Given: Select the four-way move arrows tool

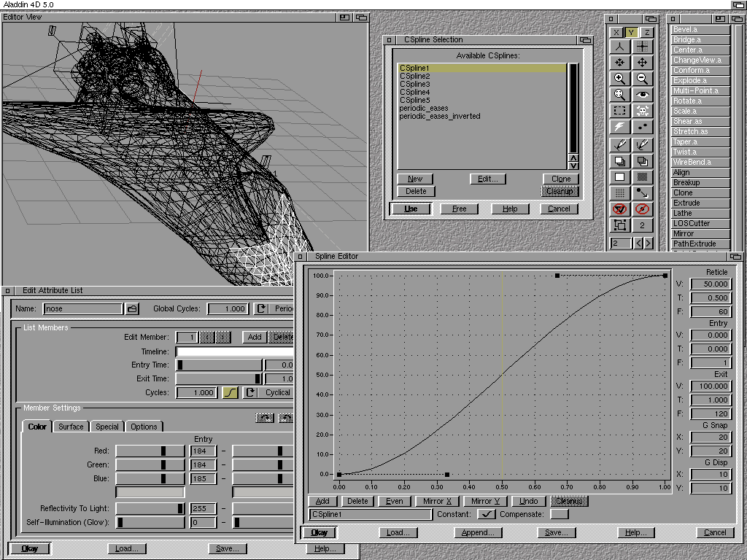Looking at the screenshot, I should 642,63.
